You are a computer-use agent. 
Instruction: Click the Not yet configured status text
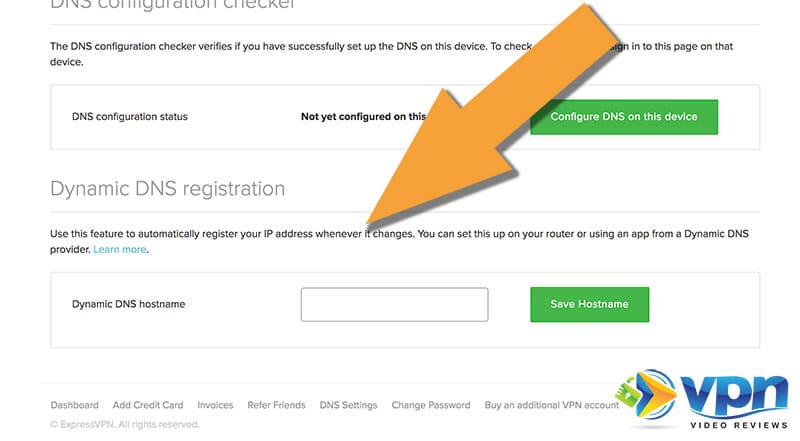coord(363,116)
